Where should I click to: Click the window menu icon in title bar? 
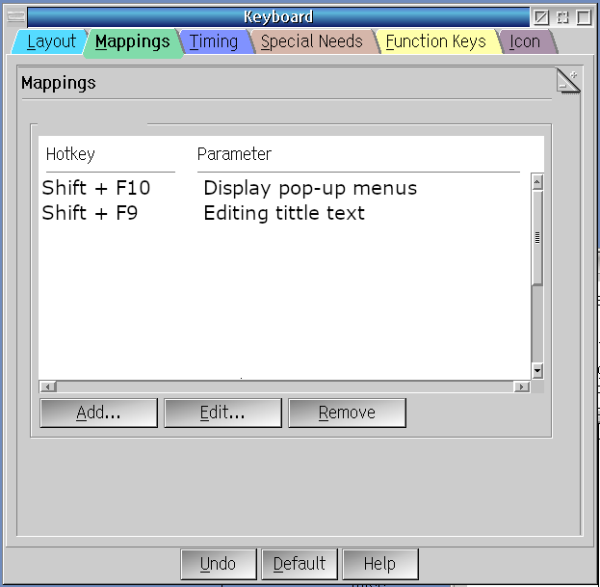16,17
